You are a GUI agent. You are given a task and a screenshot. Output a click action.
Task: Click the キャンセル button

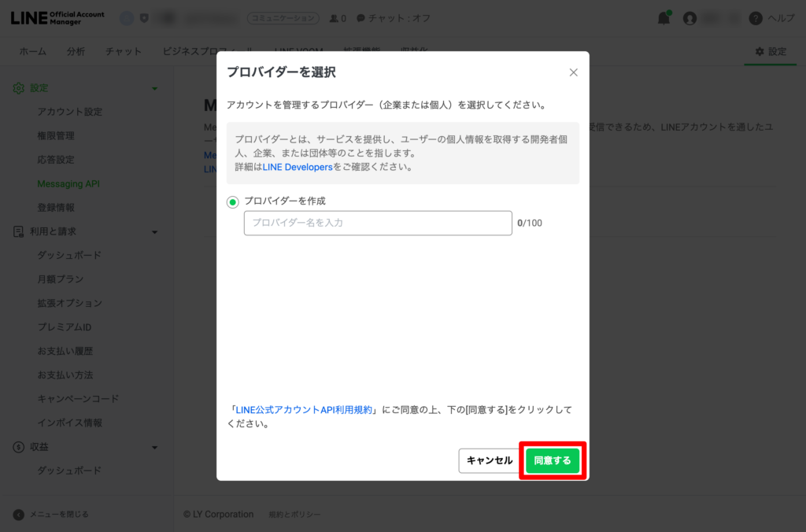click(489, 460)
